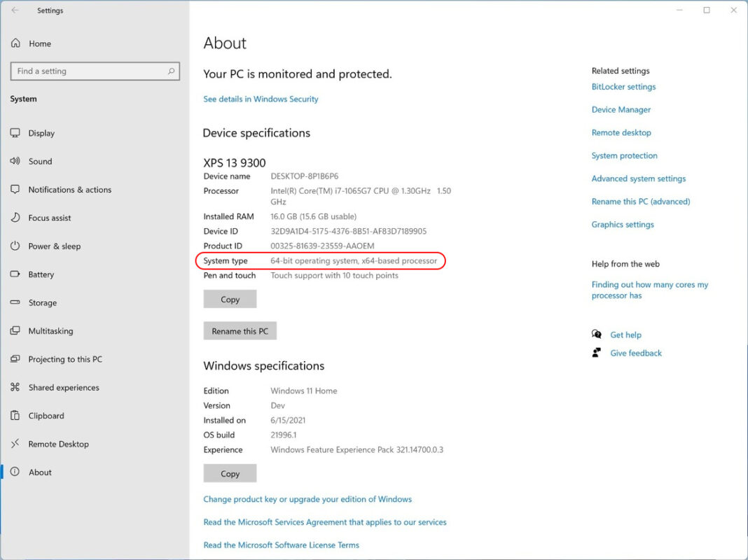Image resolution: width=748 pixels, height=560 pixels.
Task: Click the Remote desktop related link
Action: [621, 132]
